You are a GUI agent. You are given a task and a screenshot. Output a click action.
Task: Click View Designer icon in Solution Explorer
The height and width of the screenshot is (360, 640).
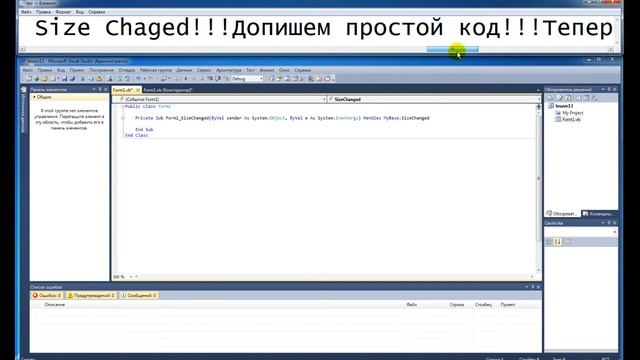click(587, 98)
